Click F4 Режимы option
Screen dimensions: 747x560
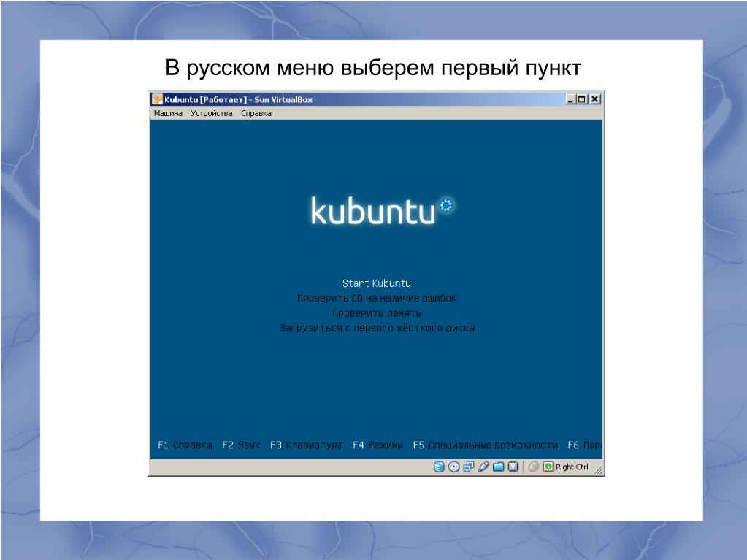pyautogui.click(x=378, y=445)
